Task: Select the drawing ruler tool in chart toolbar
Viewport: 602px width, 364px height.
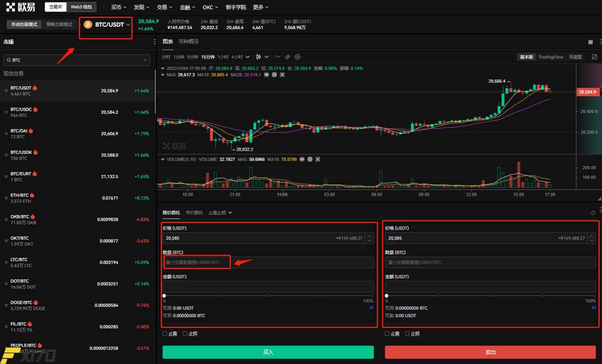Action: [287, 57]
